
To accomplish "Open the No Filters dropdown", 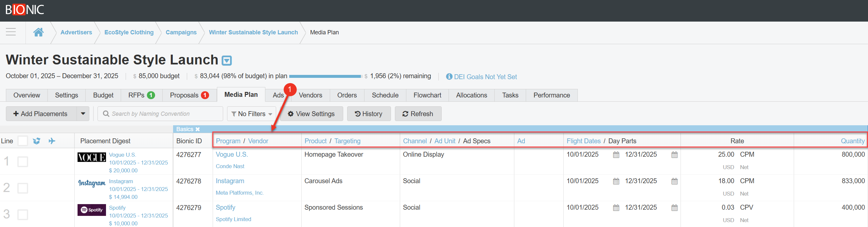I will tap(251, 114).
